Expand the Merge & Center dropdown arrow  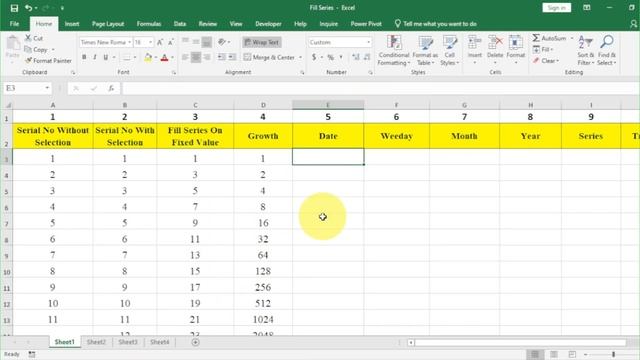300,57
